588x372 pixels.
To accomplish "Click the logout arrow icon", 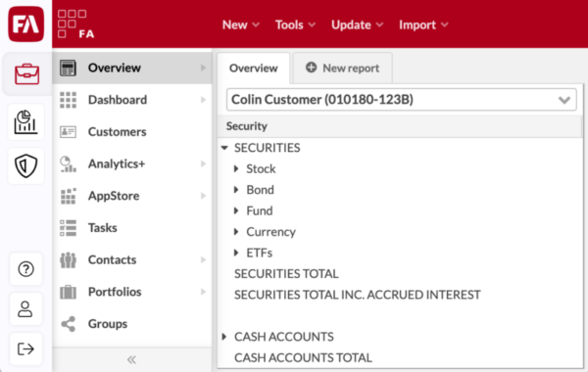I will (x=25, y=349).
